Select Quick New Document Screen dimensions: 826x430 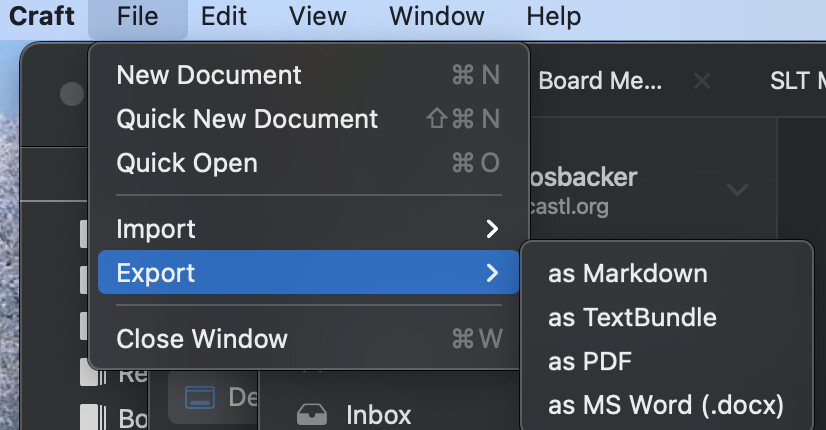(x=247, y=119)
